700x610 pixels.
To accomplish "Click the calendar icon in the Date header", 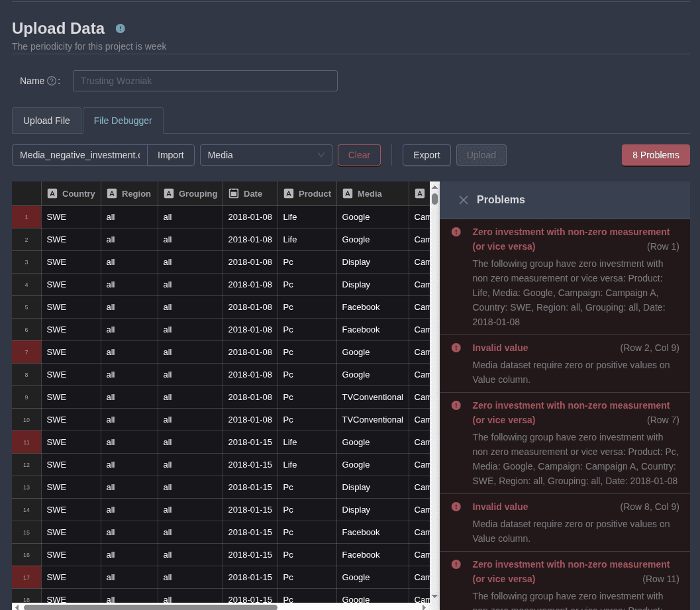I will pos(234,193).
